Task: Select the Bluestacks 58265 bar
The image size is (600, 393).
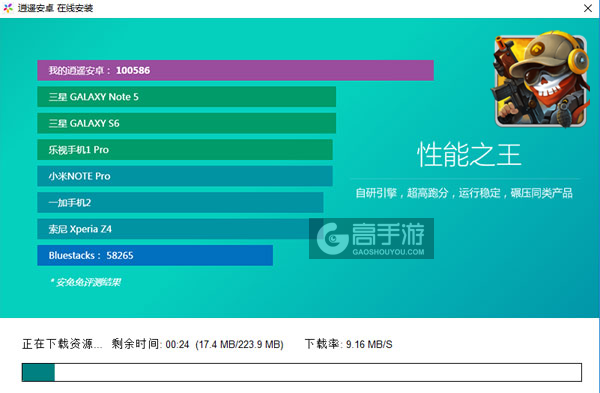Action: pos(155,255)
